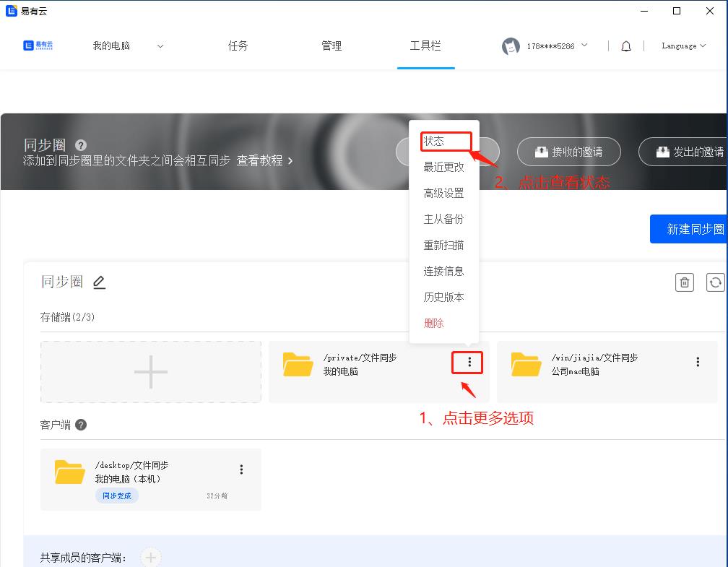Image resolution: width=728 pixels, height=567 pixels.
Task: Click the 共享成员的客户端 label
Action: (83, 558)
